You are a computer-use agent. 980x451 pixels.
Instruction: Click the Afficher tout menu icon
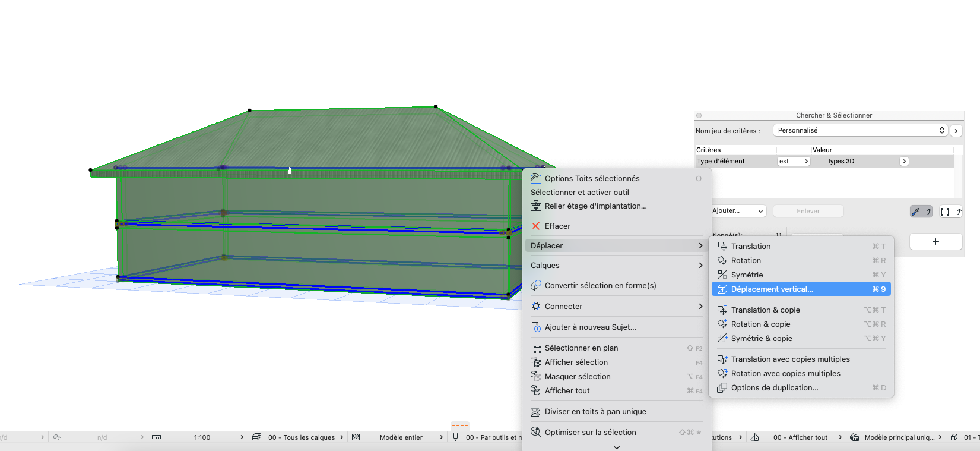pos(536,390)
